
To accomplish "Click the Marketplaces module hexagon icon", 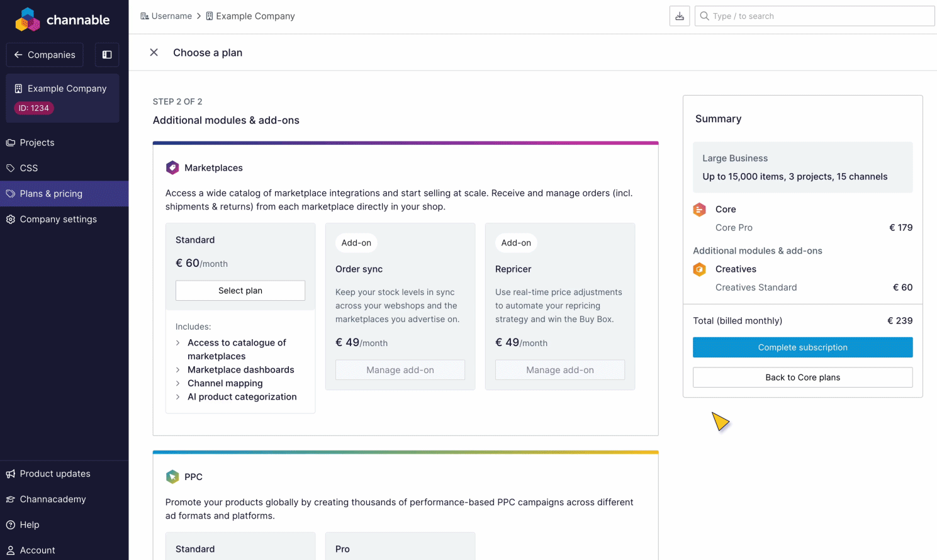I will point(172,168).
